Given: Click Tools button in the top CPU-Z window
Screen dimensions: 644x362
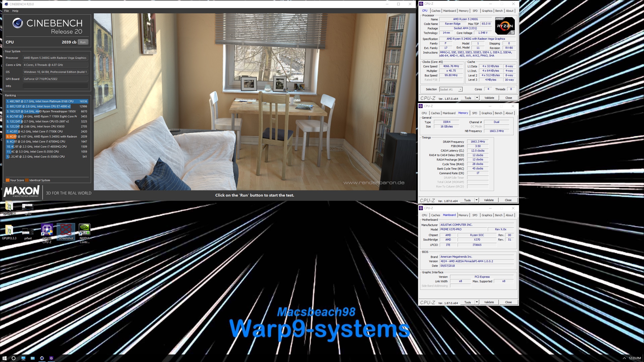Looking at the screenshot, I should 468,98.
